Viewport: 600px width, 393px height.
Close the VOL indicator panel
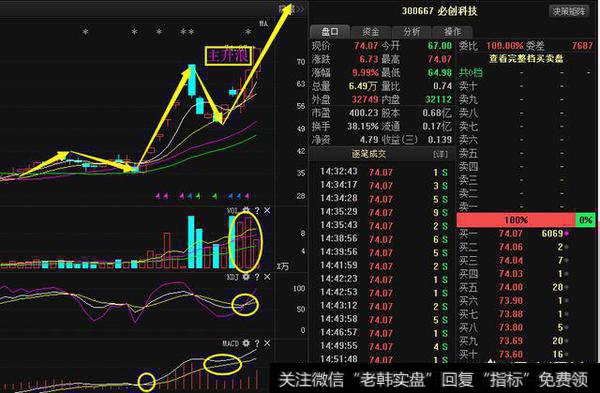[267, 210]
